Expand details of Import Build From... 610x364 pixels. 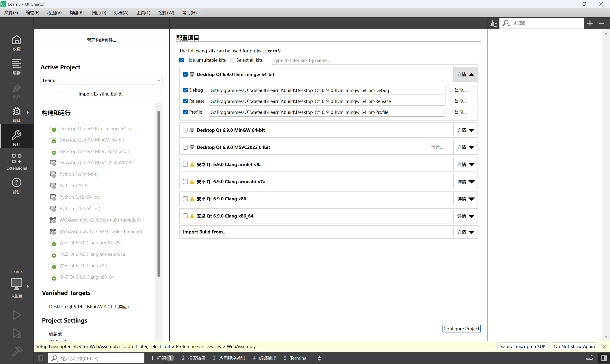tap(466, 232)
